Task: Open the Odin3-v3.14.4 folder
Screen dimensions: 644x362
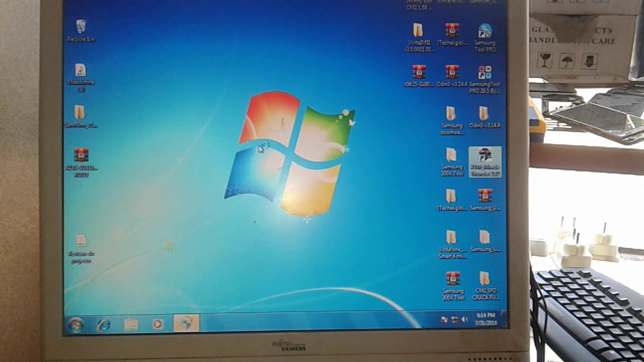Action: tap(485, 117)
